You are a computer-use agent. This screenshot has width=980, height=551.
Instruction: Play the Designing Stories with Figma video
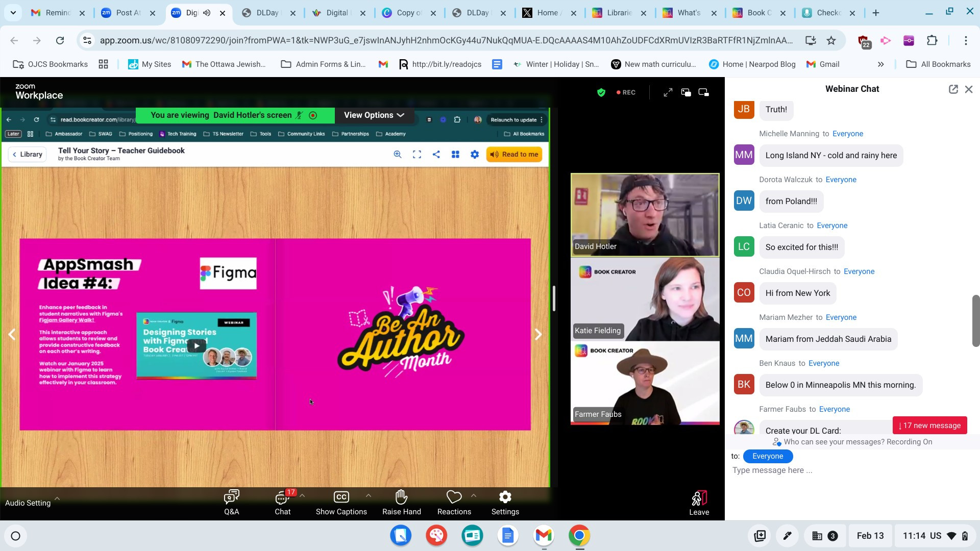(196, 346)
